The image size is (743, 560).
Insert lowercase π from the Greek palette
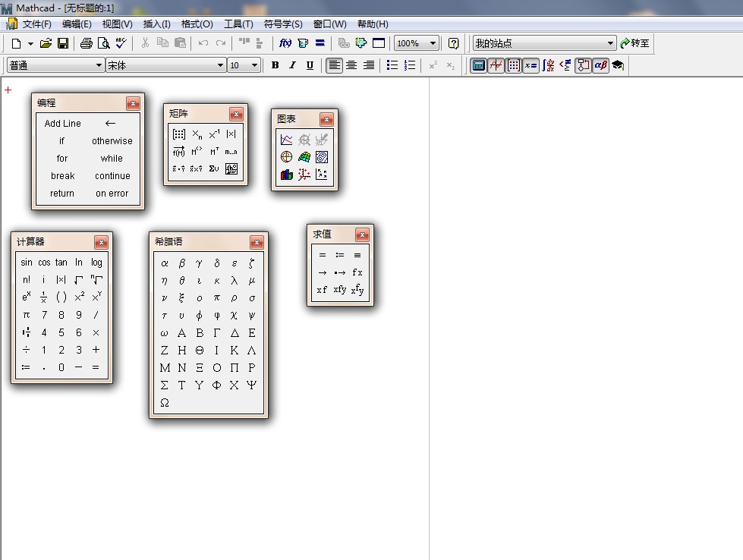tap(216, 297)
